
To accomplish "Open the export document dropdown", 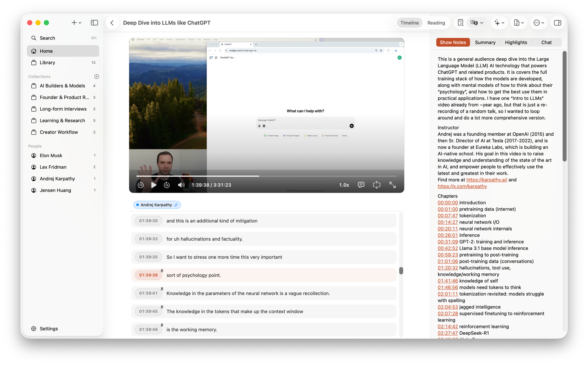I will [519, 23].
